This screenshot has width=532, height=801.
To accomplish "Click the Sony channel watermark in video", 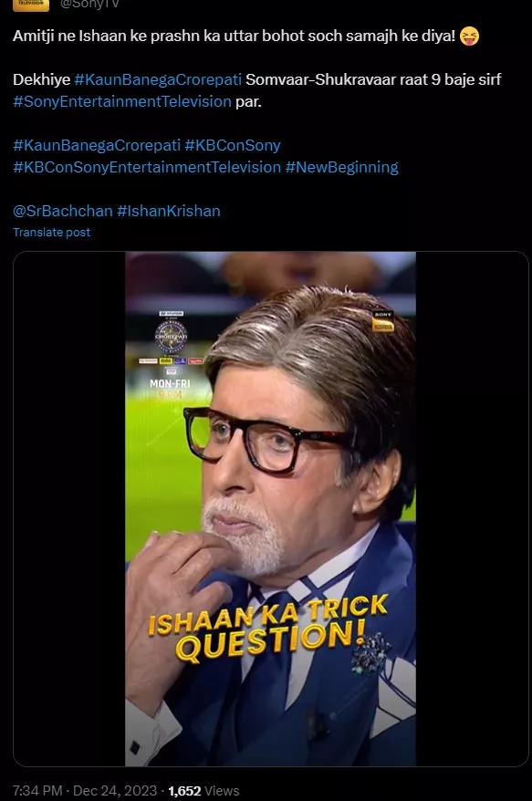I will (383, 322).
